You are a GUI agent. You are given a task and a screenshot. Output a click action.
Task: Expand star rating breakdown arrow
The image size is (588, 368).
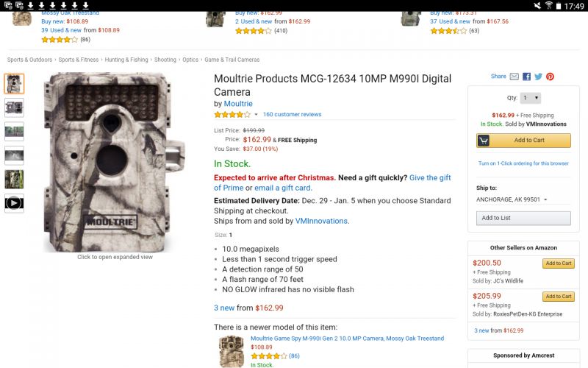tap(256, 115)
